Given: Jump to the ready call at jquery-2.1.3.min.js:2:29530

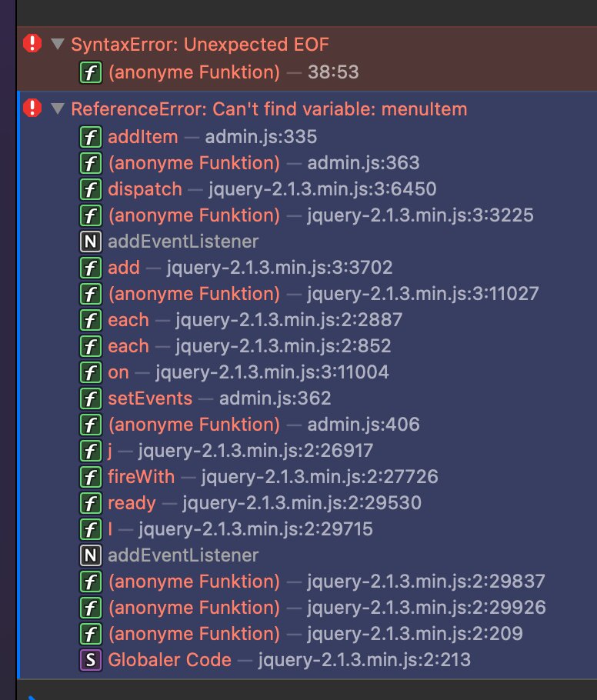Looking at the screenshot, I should [x=302, y=503].
